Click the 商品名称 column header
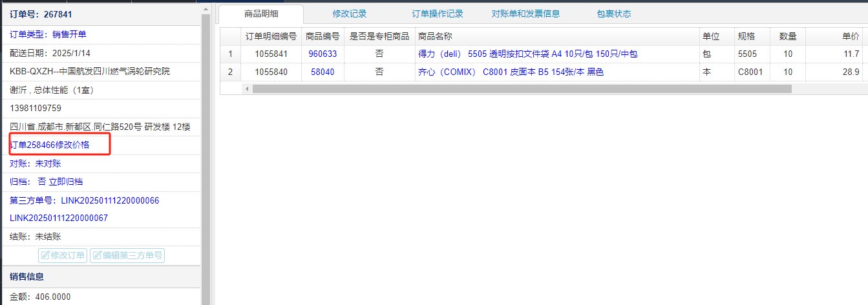 click(556, 36)
